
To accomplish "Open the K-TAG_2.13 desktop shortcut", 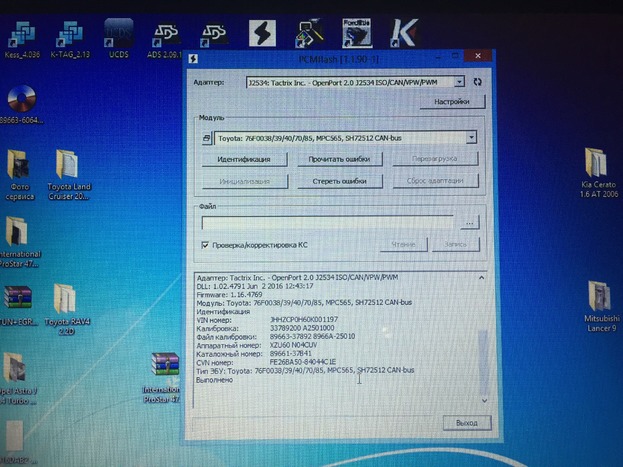I will 67,36.
